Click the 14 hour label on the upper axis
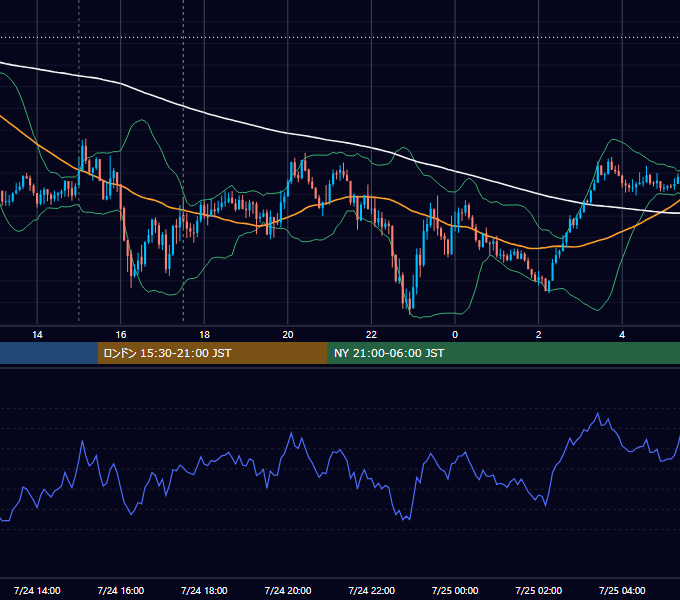The width and height of the screenshot is (680, 600). 37,335
